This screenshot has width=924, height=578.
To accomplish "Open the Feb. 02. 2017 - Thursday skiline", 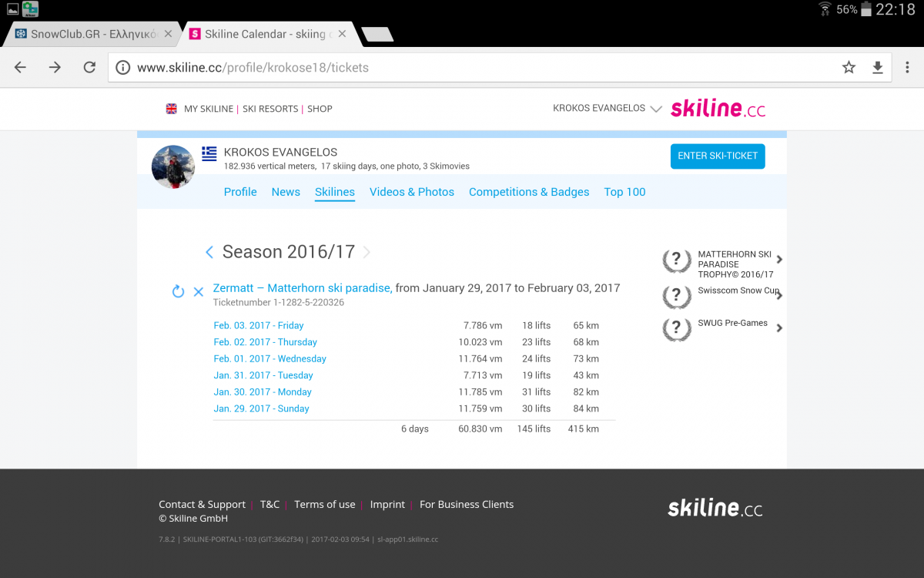I will pos(266,342).
